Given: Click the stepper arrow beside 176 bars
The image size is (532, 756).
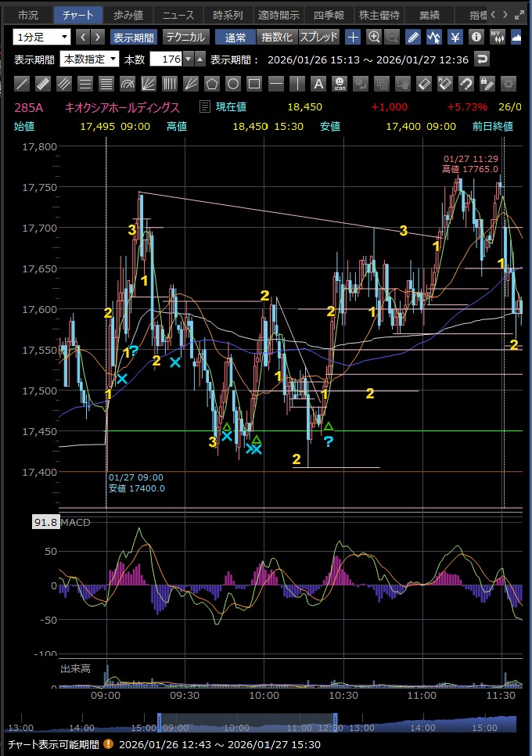Looking at the screenshot, I should [x=199, y=59].
